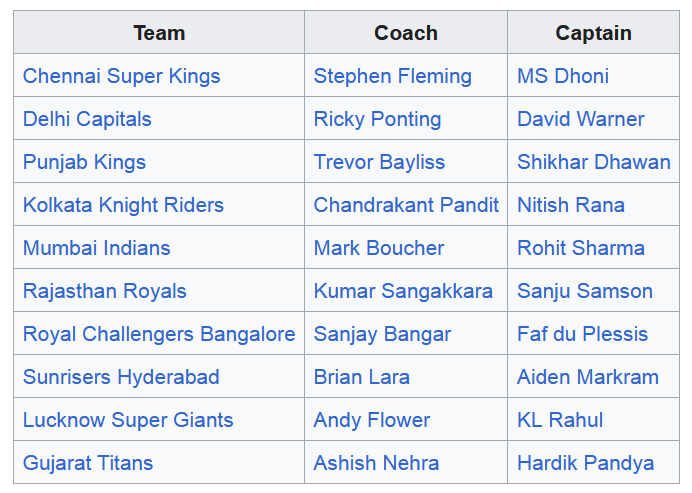Image resolution: width=692 pixels, height=493 pixels.
Task: Open the Mumbai Indians team link
Action: 96,248
